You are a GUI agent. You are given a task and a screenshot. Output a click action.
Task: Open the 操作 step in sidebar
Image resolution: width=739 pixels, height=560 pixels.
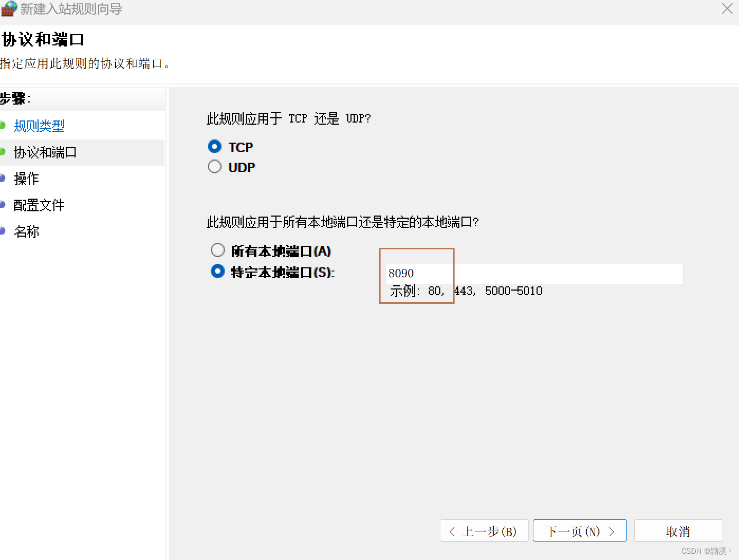click(x=26, y=179)
